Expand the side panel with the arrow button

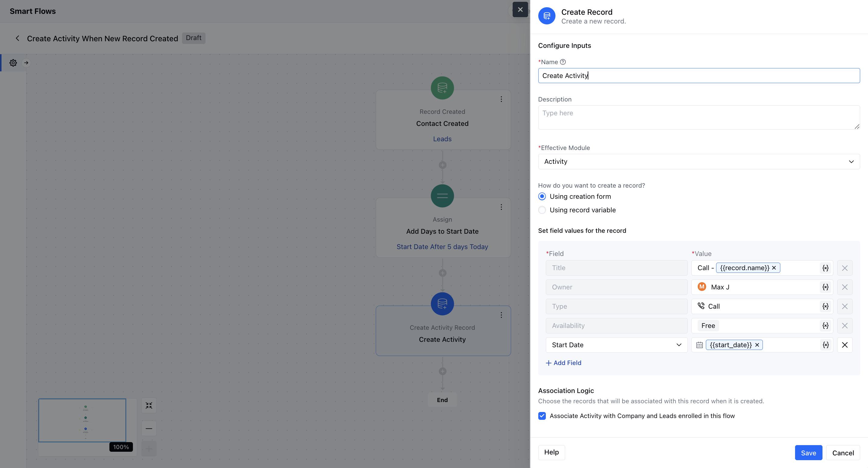[x=26, y=63]
